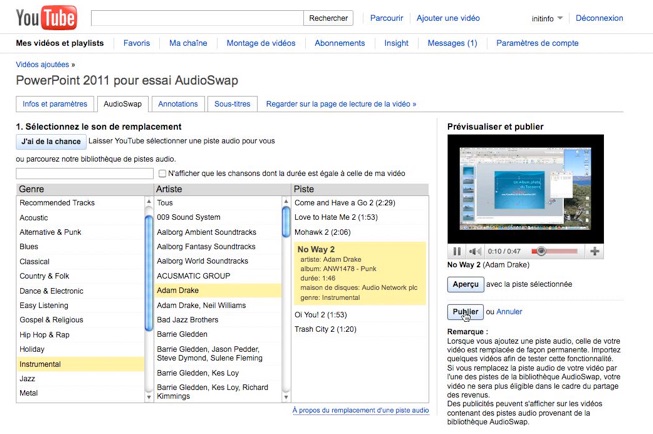653x434 pixels.
Task: Switch to the Annotations tab
Action: (178, 104)
